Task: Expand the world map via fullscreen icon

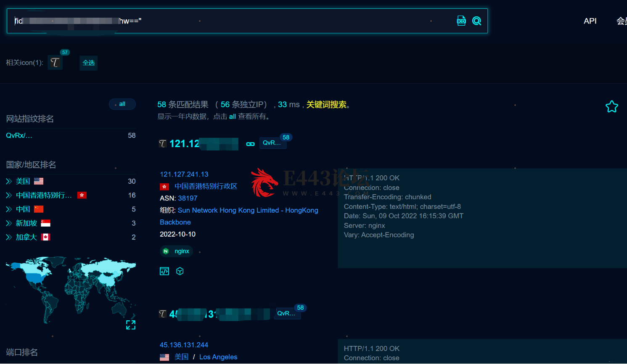Action: point(130,324)
